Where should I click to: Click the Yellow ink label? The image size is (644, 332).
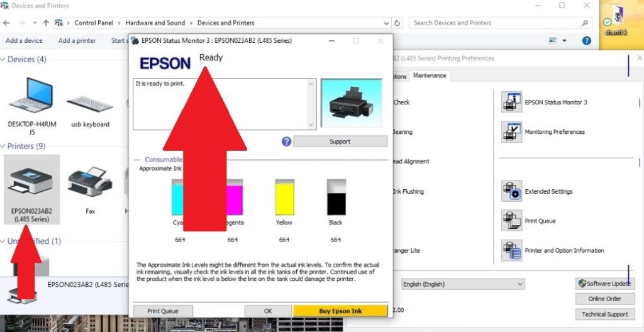(x=284, y=223)
